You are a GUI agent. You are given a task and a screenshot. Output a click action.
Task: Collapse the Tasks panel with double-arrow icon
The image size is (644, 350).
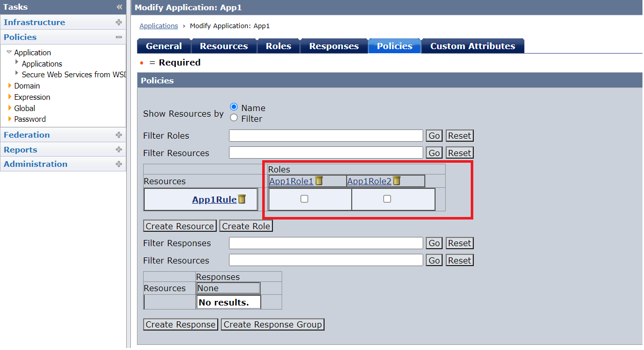click(x=119, y=7)
